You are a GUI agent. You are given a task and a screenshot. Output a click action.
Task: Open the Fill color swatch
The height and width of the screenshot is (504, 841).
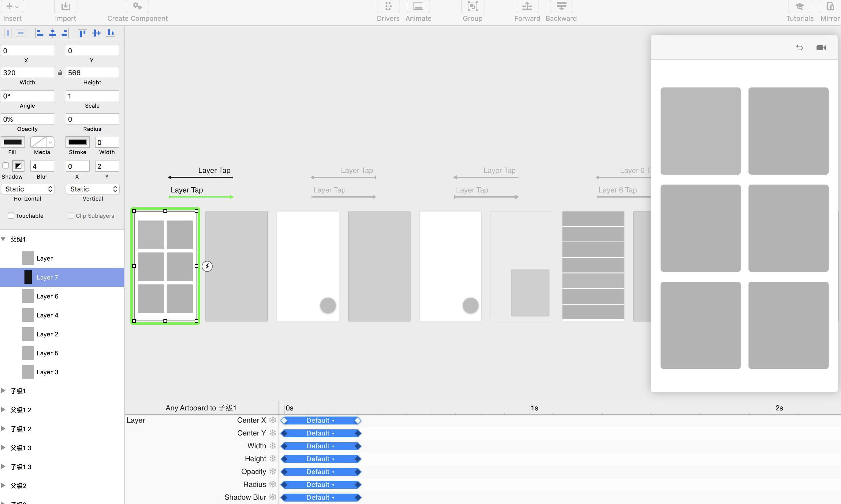(13, 142)
